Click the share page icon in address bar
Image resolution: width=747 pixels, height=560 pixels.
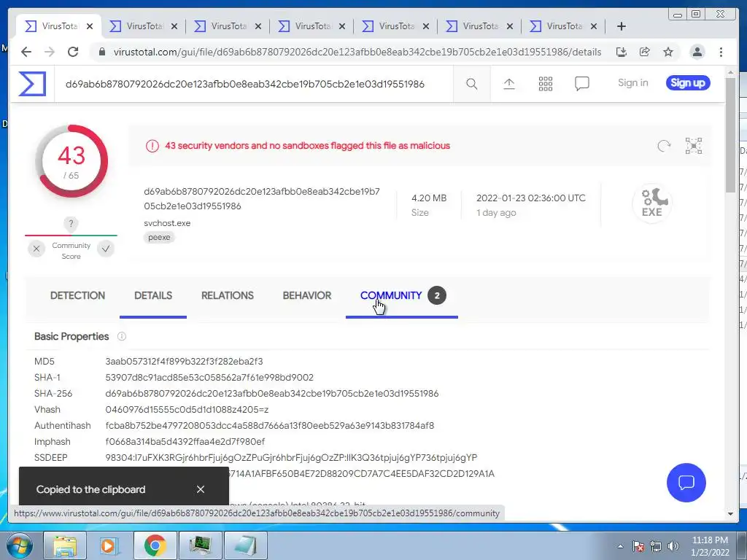(x=645, y=52)
